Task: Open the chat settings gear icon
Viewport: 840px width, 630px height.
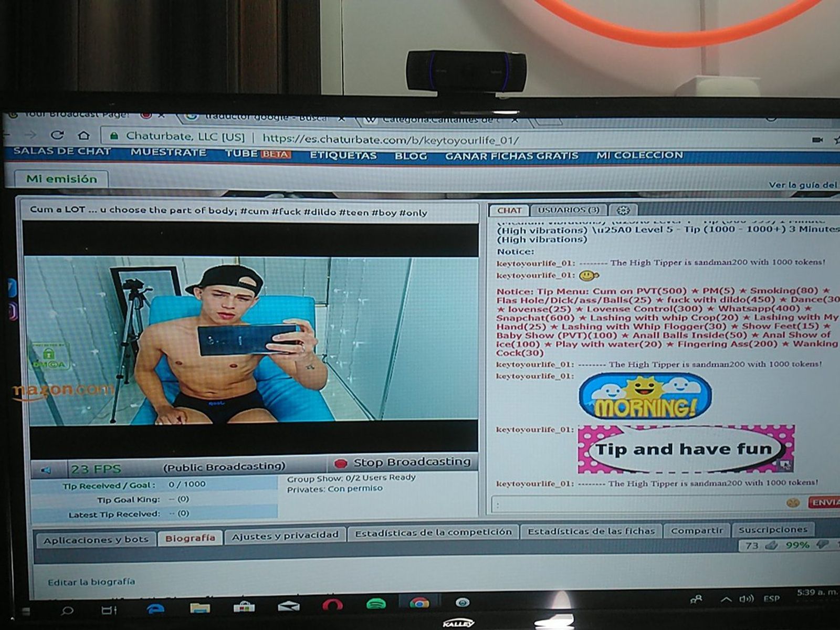Action: point(623,210)
